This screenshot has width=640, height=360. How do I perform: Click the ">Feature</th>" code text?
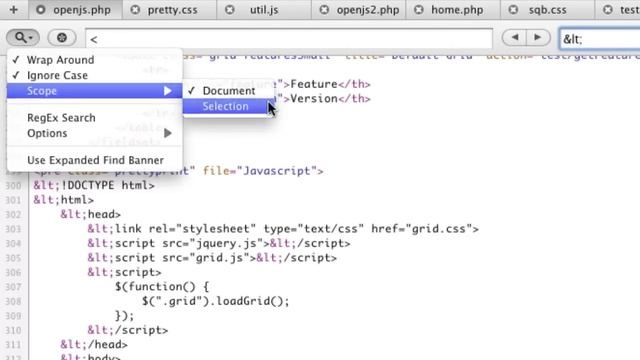pos(327,84)
